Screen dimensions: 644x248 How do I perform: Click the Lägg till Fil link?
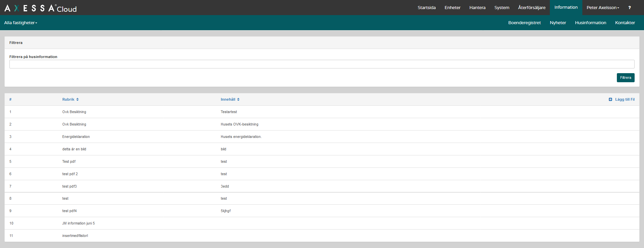click(x=625, y=99)
